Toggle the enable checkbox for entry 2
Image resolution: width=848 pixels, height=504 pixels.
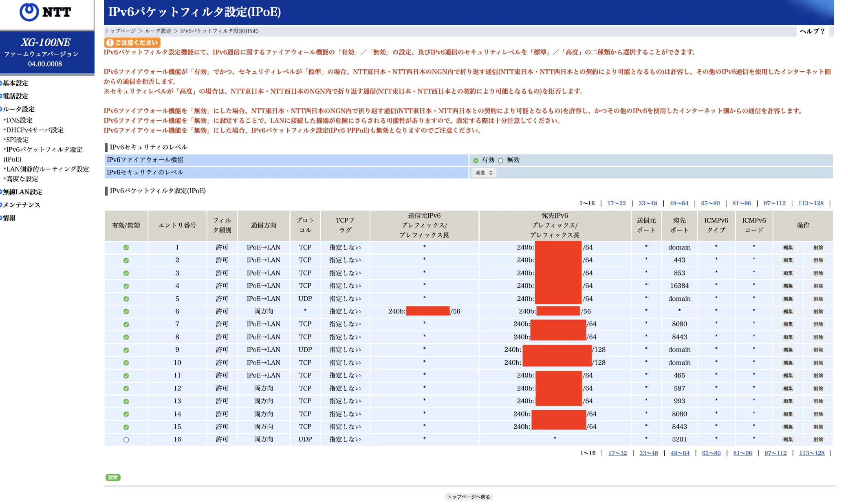point(126,260)
